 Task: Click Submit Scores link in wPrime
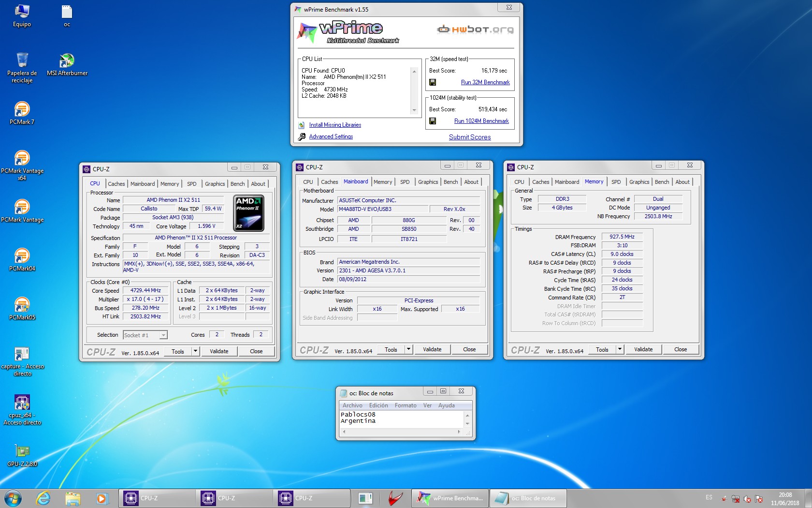pyautogui.click(x=470, y=137)
